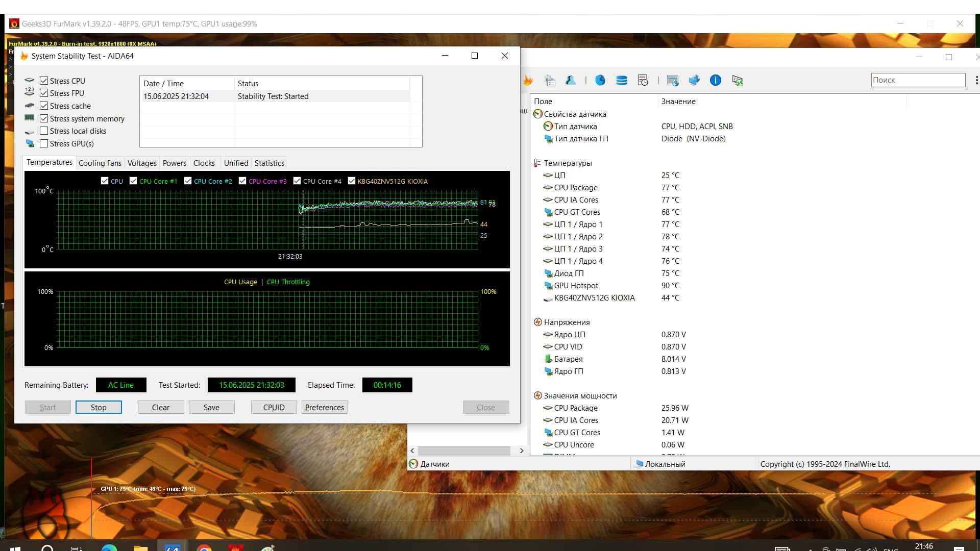The height and width of the screenshot is (551, 980).
Task: Toggle KBG40ZNV512G KIOXIA graph checkbox
Action: click(352, 181)
